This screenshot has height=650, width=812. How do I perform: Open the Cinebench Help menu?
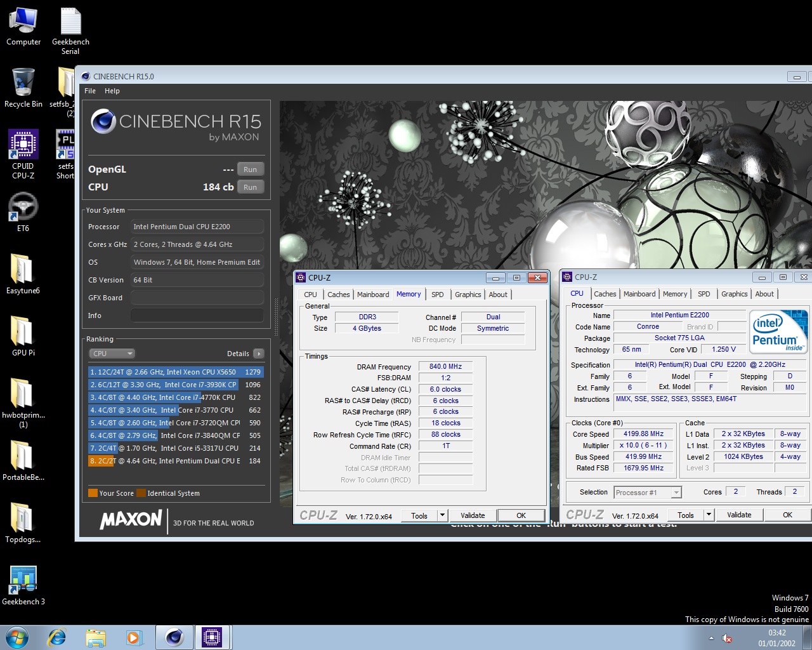112,91
